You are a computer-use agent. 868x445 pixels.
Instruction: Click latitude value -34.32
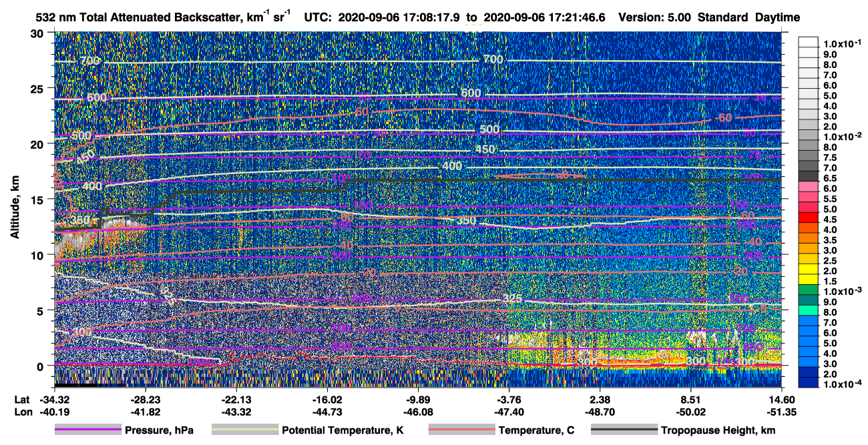point(53,400)
